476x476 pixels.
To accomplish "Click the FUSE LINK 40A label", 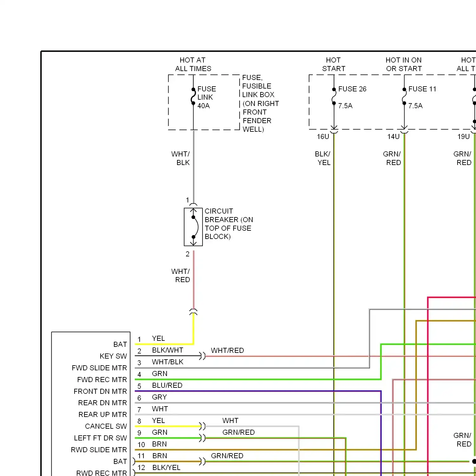I will click(x=207, y=97).
